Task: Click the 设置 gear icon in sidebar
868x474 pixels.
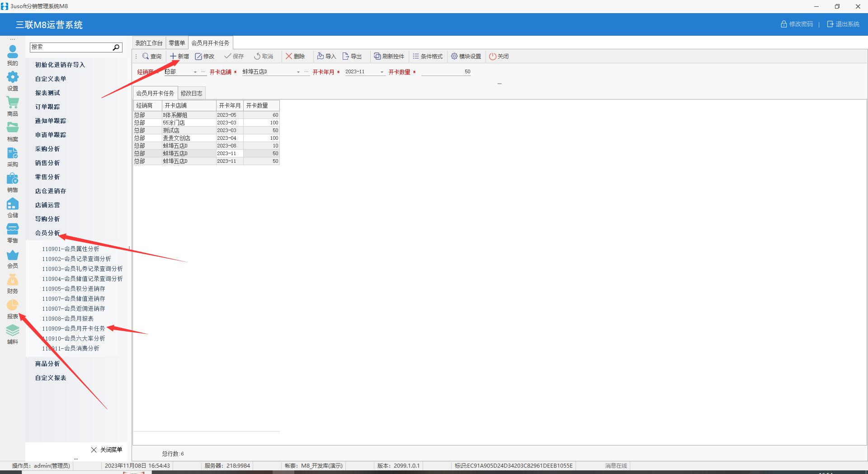Action: (x=13, y=78)
